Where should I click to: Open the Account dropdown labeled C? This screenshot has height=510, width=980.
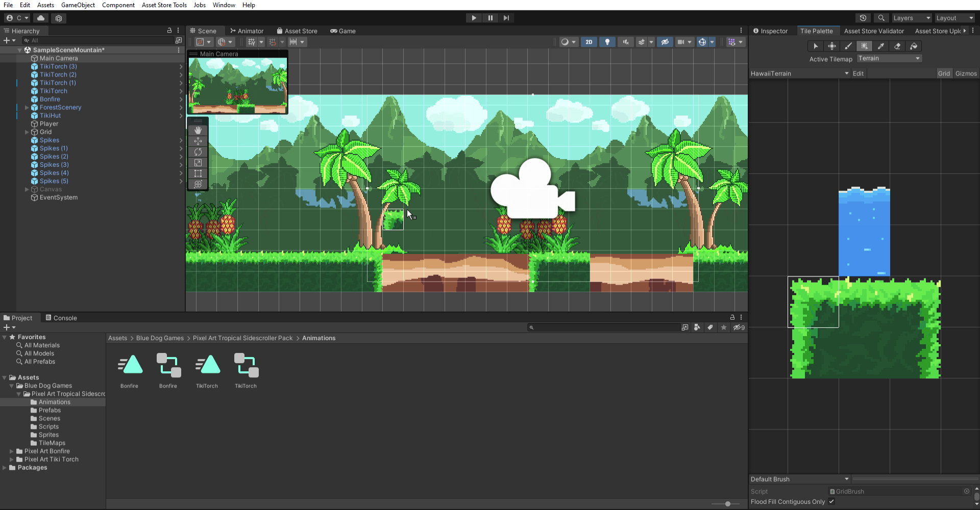tap(18, 18)
